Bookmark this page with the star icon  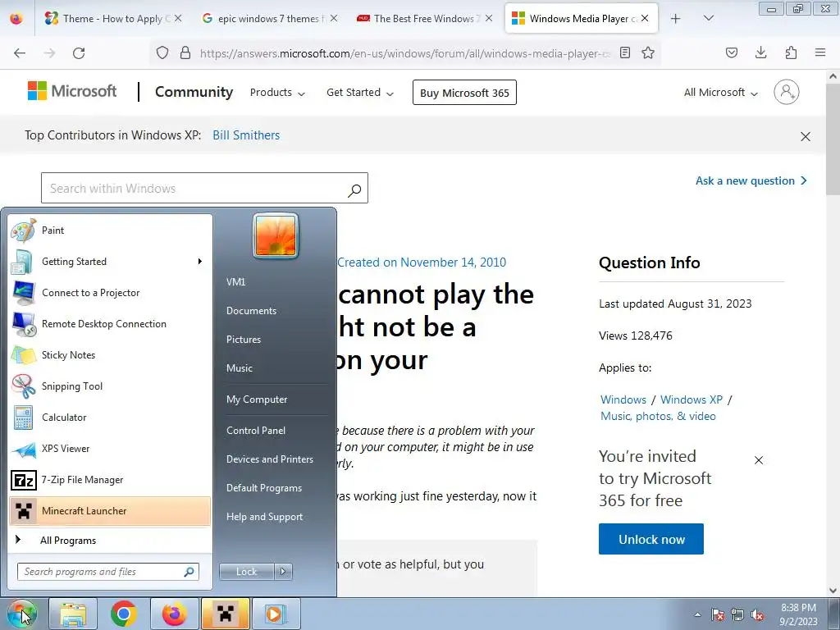point(648,53)
